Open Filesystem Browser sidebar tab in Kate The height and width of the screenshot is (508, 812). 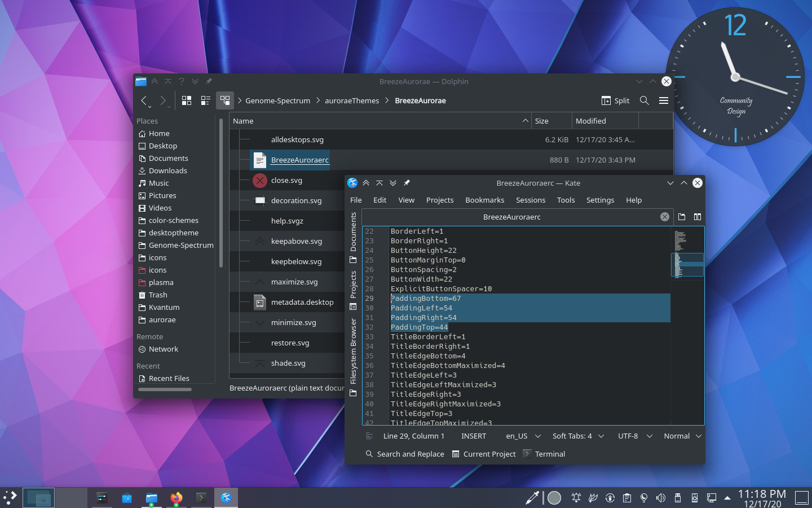(353, 357)
